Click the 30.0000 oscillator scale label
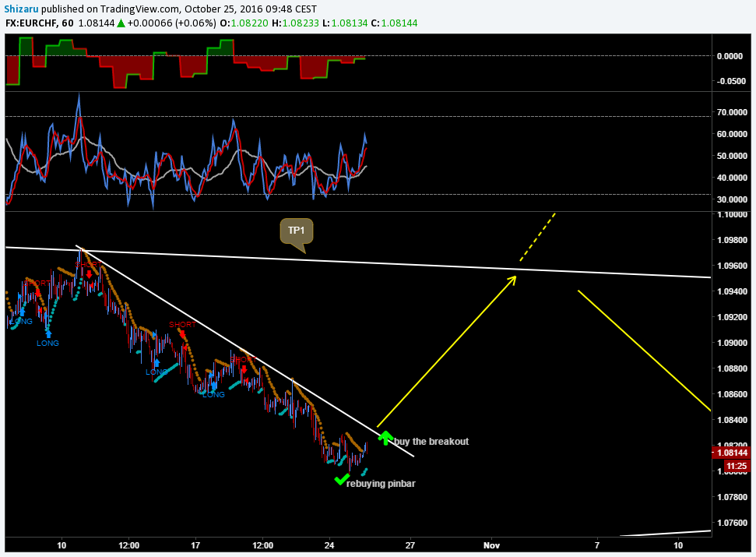 (732, 199)
